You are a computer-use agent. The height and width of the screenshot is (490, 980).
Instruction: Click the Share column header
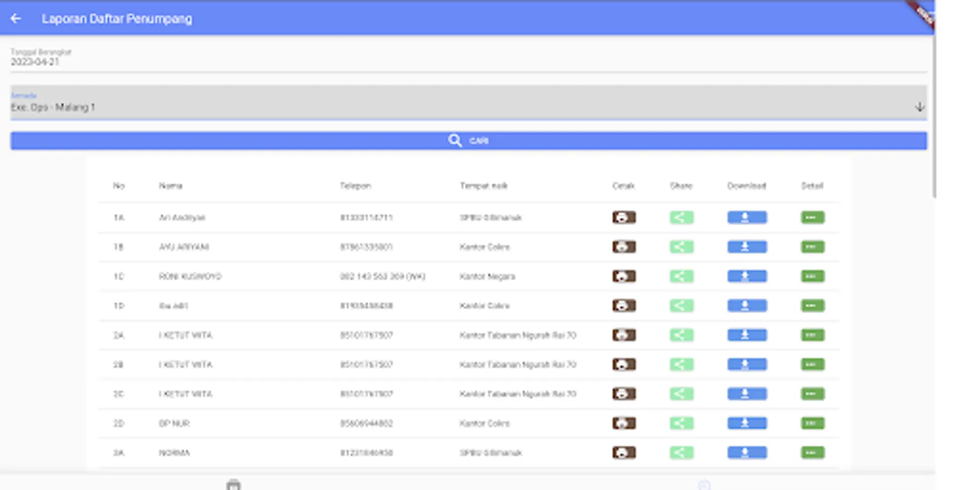(x=681, y=186)
